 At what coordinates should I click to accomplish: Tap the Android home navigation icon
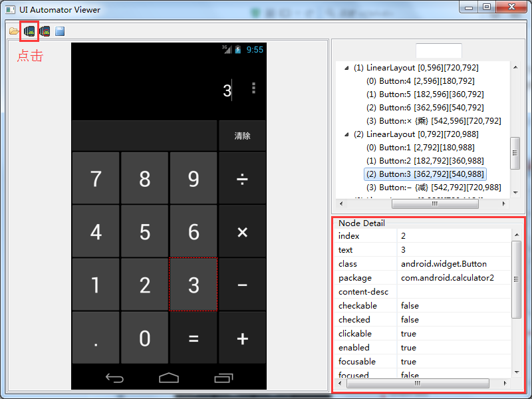pyautogui.click(x=169, y=378)
